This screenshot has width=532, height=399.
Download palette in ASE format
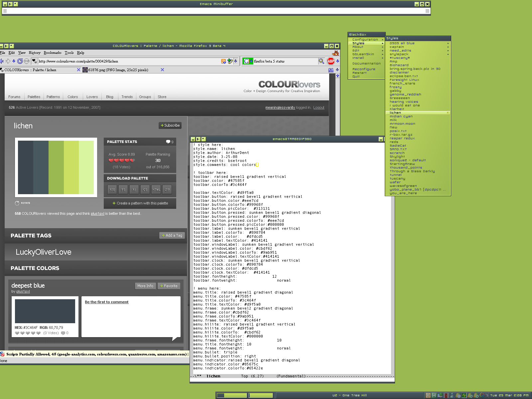click(112, 190)
